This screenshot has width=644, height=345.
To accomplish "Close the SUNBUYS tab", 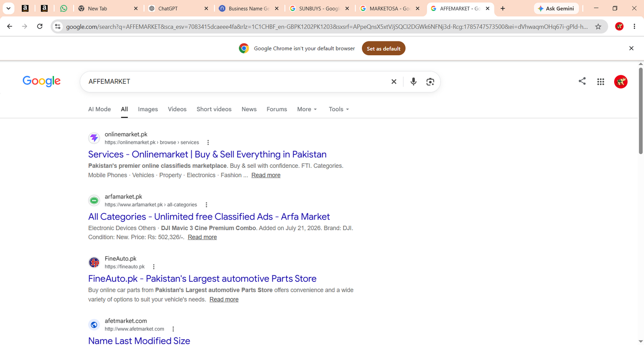I will (x=347, y=8).
